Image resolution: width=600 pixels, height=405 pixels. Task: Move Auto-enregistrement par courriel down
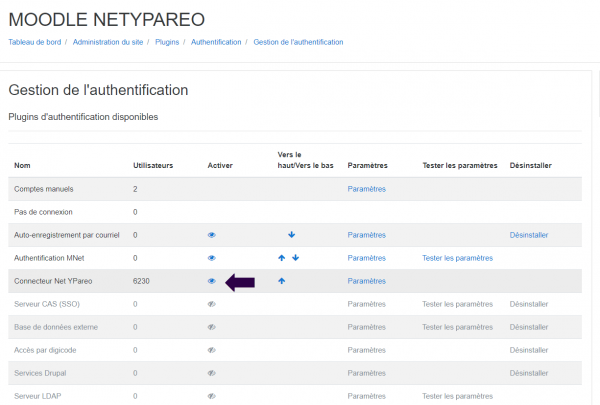click(x=292, y=235)
